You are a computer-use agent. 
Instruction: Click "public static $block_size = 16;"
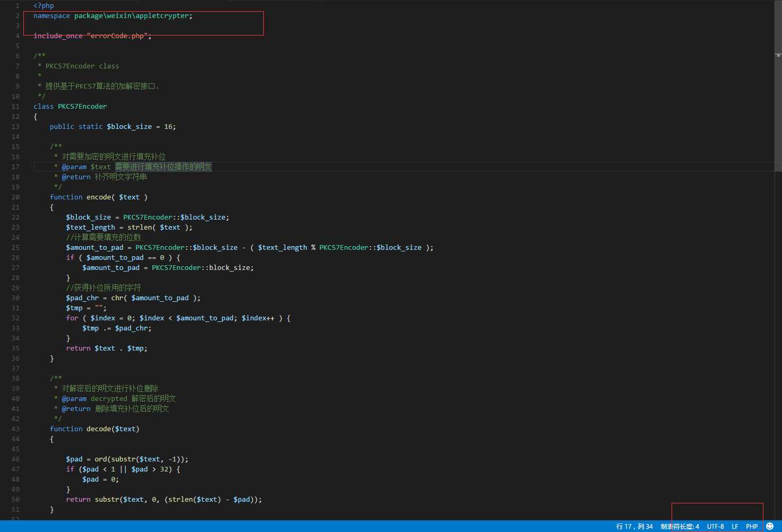(x=113, y=127)
